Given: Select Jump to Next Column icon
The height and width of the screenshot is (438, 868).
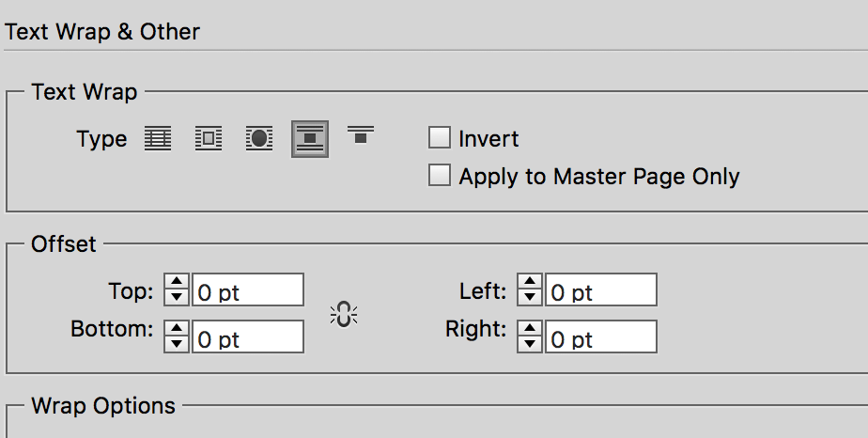Looking at the screenshot, I should coord(360,136).
